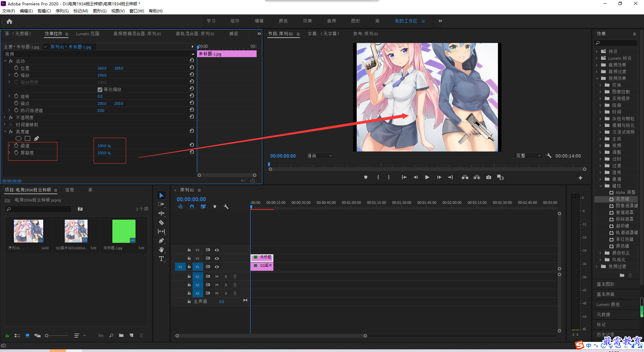Viewport: 644px width, 352px height.
Task: Expand the 预设 effects folder
Action: pos(597,51)
